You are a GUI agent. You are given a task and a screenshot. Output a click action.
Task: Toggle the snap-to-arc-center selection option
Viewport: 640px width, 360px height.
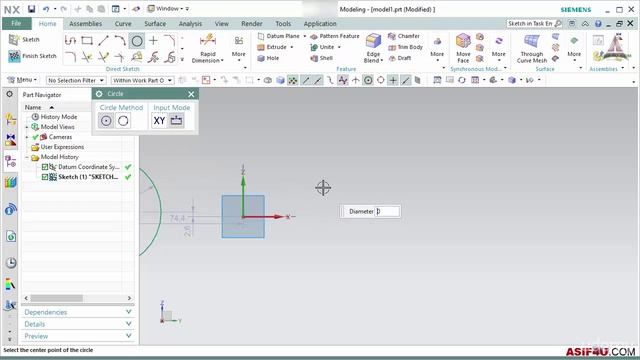pyautogui.click(x=368, y=80)
